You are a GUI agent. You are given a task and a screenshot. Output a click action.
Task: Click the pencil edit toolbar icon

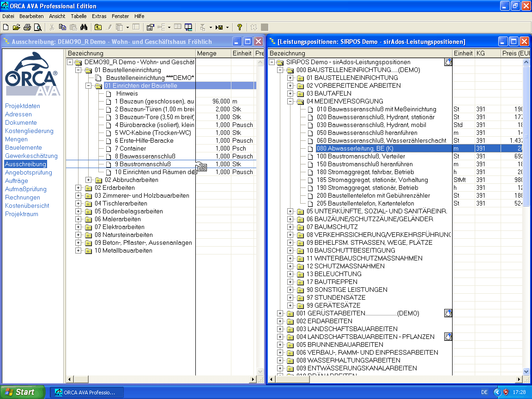click(109, 27)
